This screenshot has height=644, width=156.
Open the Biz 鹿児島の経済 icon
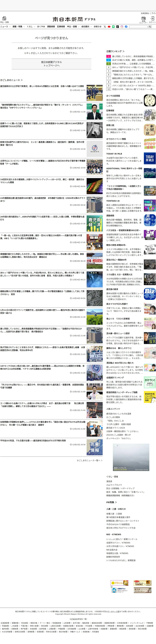[150, 294]
